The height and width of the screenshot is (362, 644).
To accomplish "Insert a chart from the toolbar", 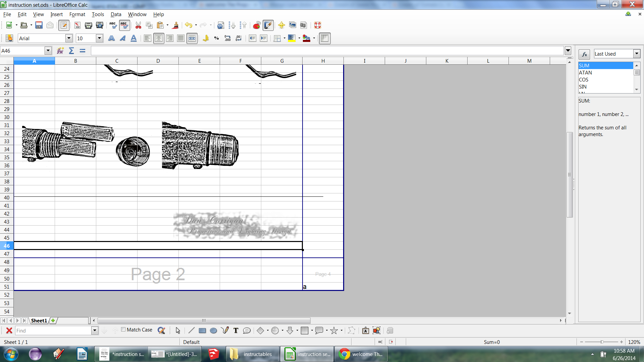I will 257,25.
